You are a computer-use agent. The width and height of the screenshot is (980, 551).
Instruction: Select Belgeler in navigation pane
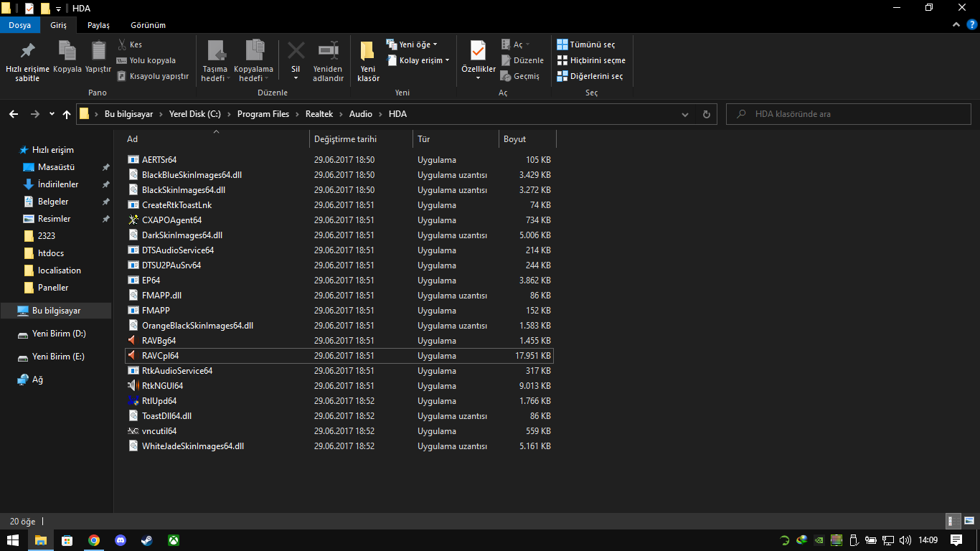53,202
